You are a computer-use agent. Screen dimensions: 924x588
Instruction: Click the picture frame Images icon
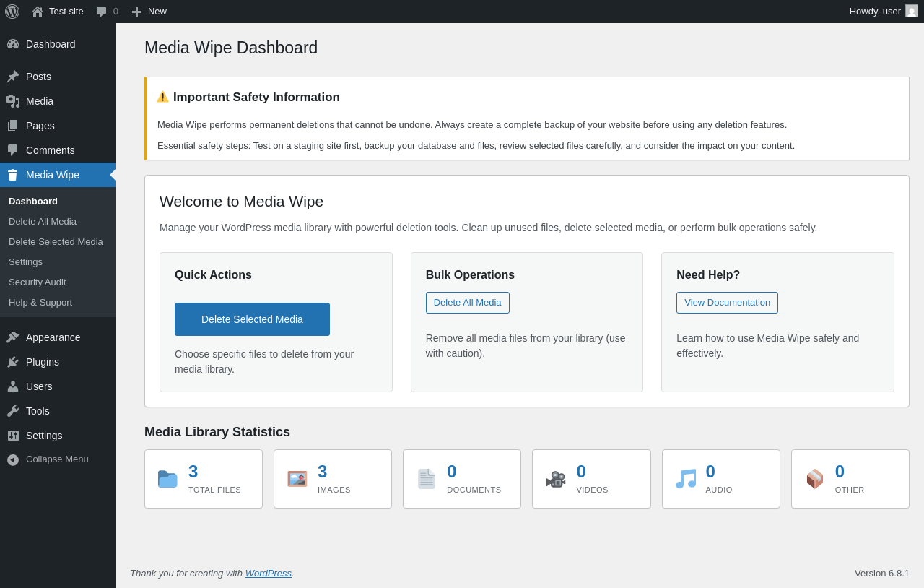pyautogui.click(x=297, y=479)
